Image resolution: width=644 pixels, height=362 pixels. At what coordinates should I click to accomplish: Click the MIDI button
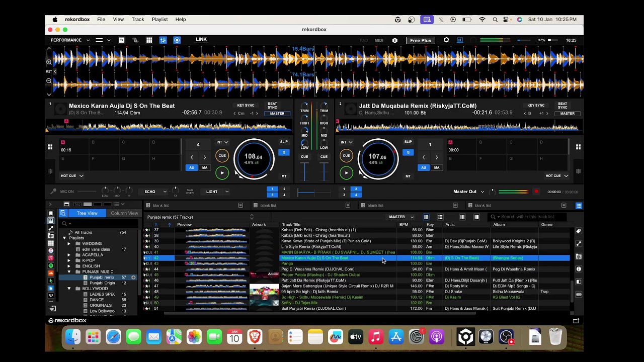click(379, 40)
